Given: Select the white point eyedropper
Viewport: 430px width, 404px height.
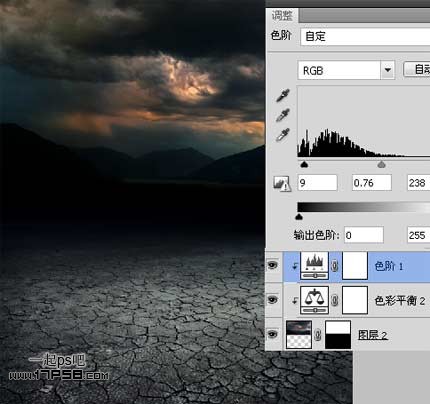Looking at the screenshot, I should 283,135.
